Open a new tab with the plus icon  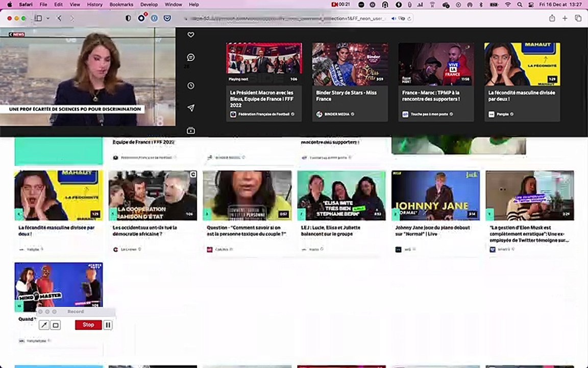(x=565, y=18)
